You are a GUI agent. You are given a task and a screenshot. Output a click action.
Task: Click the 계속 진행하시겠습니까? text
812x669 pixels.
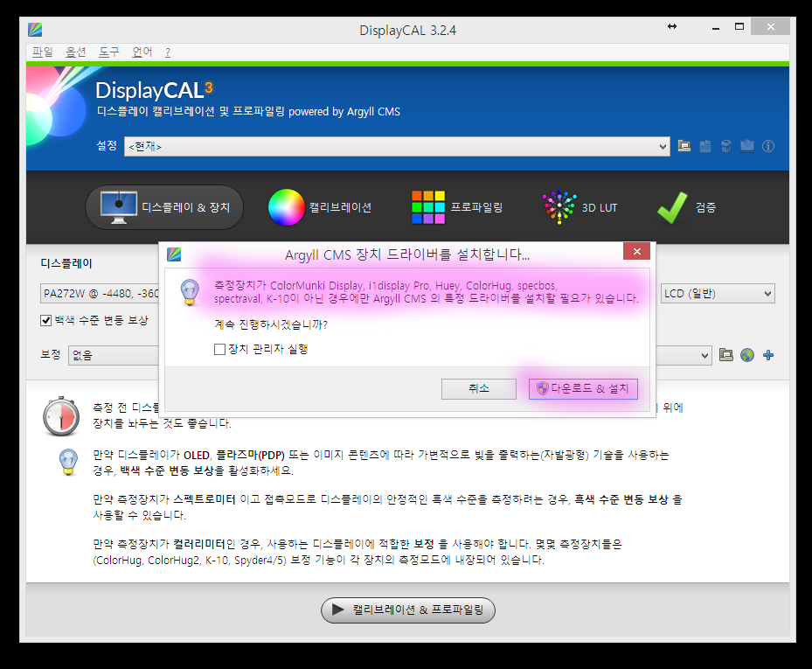point(271,325)
